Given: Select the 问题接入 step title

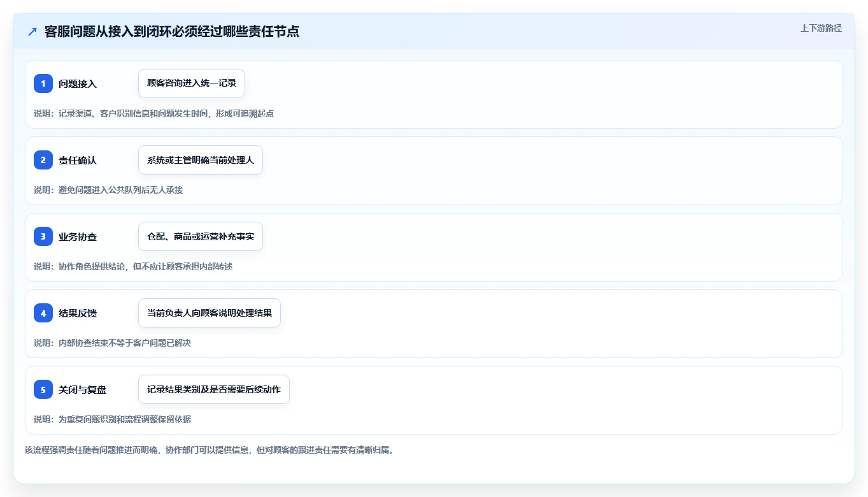Looking at the screenshot, I should [x=78, y=83].
